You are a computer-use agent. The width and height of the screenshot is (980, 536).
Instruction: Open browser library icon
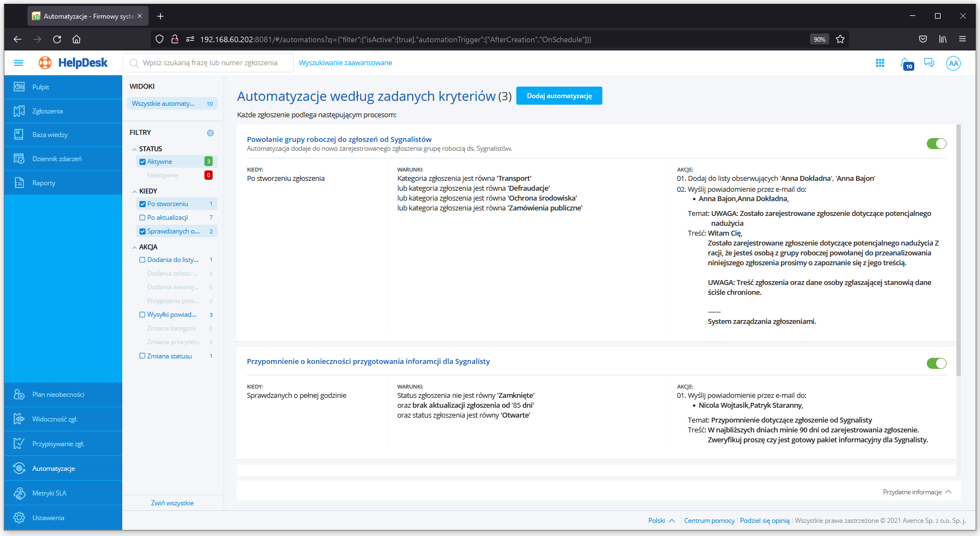pos(943,39)
